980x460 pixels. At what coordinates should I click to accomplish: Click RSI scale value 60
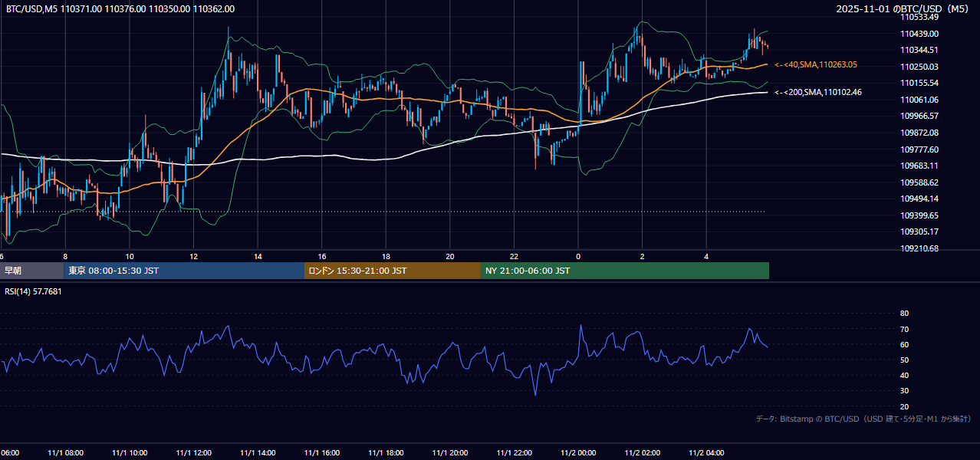904,344
